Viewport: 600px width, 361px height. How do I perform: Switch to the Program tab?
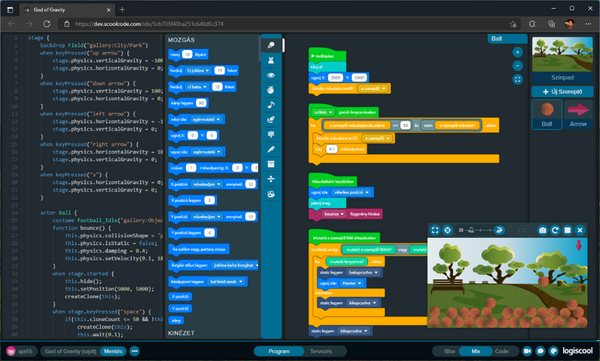point(279,351)
